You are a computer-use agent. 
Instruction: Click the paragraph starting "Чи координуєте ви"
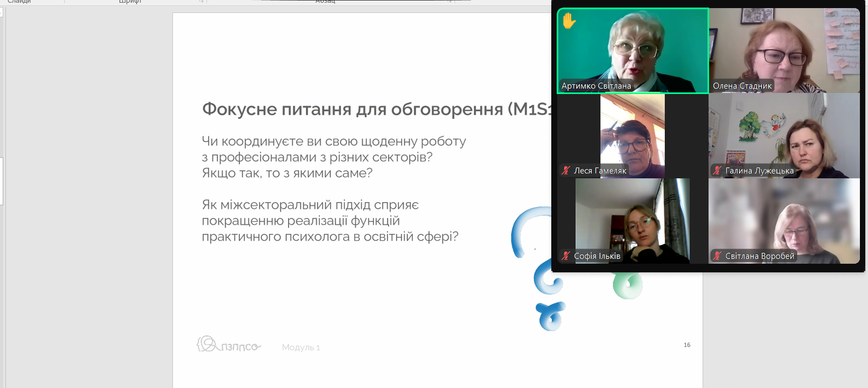[333, 157]
